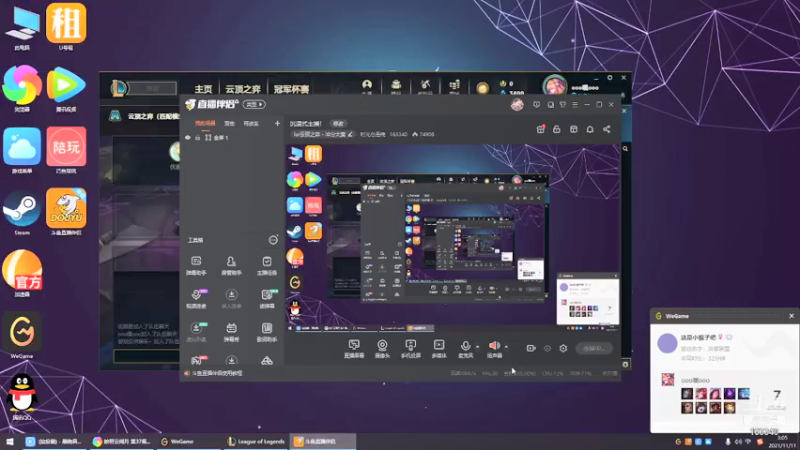Viewport: 800px width, 450px height.
Task: Collapse the 工具箱 toolbox panel
Action: (273, 240)
